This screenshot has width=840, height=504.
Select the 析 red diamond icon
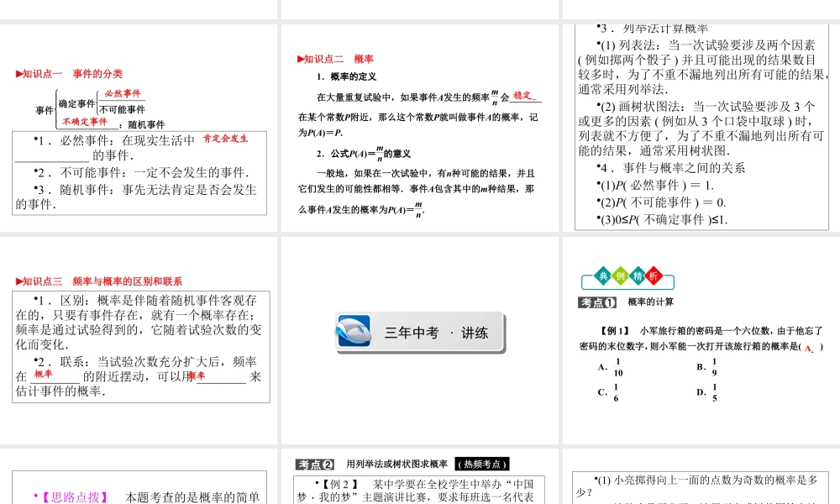[x=654, y=275]
